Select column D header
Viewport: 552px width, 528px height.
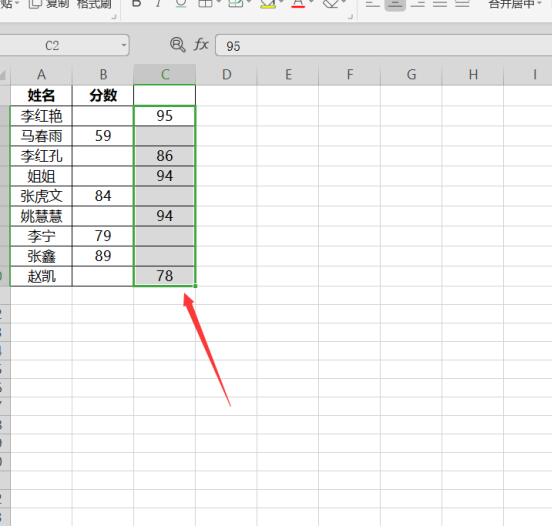pyautogui.click(x=226, y=75)
